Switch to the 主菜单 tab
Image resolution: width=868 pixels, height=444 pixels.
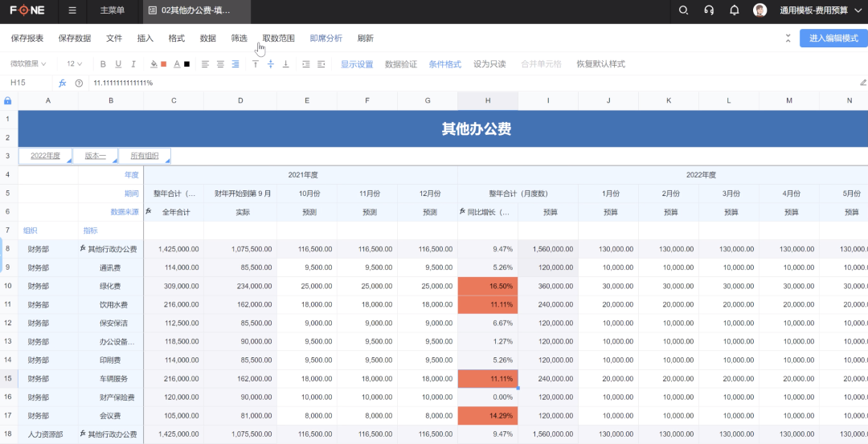coord(113,10)
